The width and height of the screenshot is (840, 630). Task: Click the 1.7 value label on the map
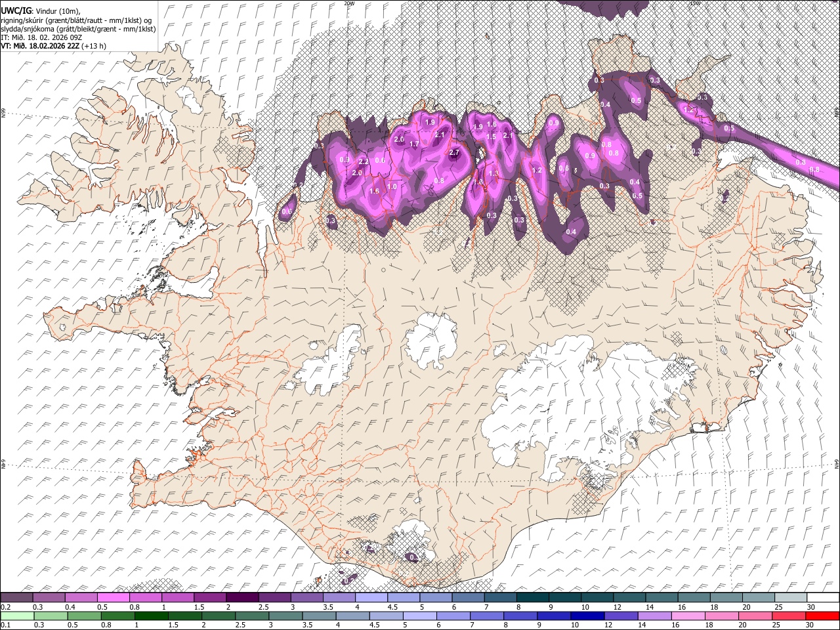414,144
